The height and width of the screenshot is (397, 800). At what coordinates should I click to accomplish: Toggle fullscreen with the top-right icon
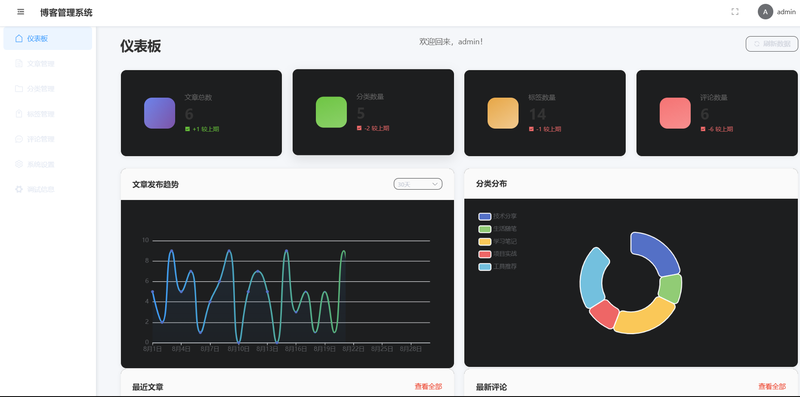click(x=735, y=12)
